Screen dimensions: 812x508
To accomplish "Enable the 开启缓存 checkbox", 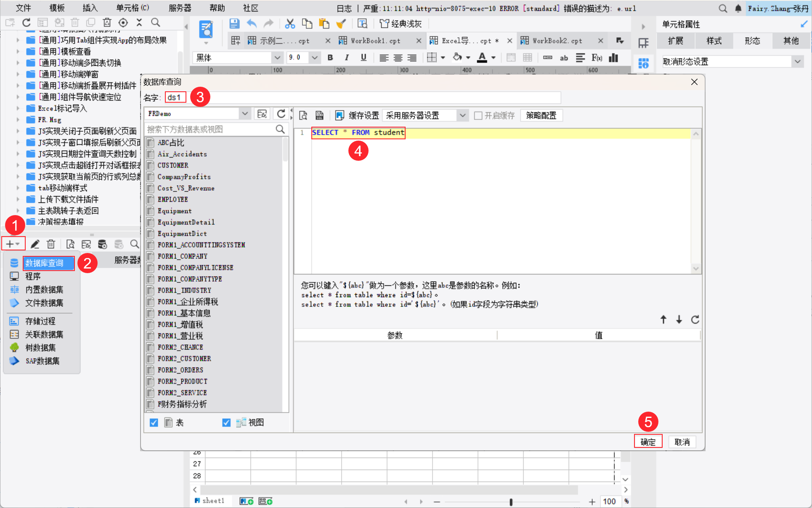I will coord(478,115).
